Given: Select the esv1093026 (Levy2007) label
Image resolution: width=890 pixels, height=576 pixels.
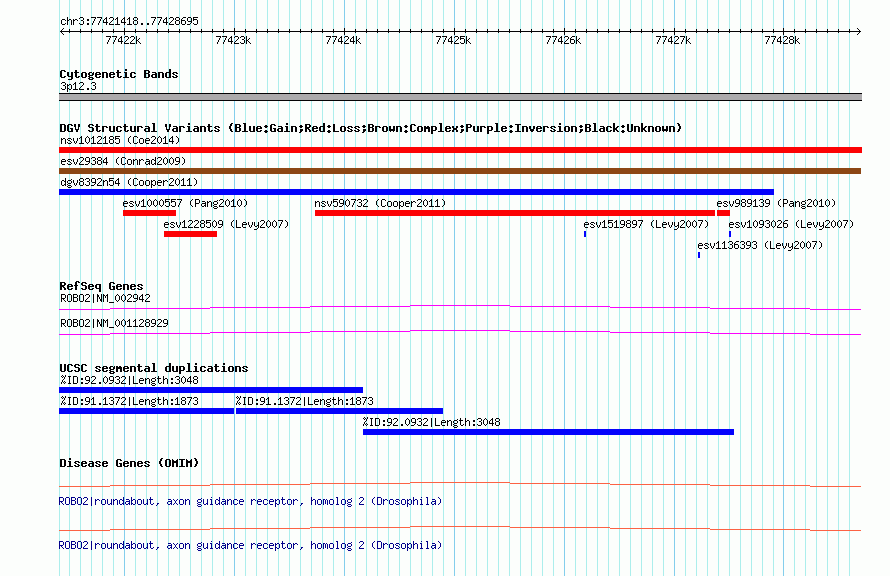Looking at the screenshot, I should (x=791, y=224).
